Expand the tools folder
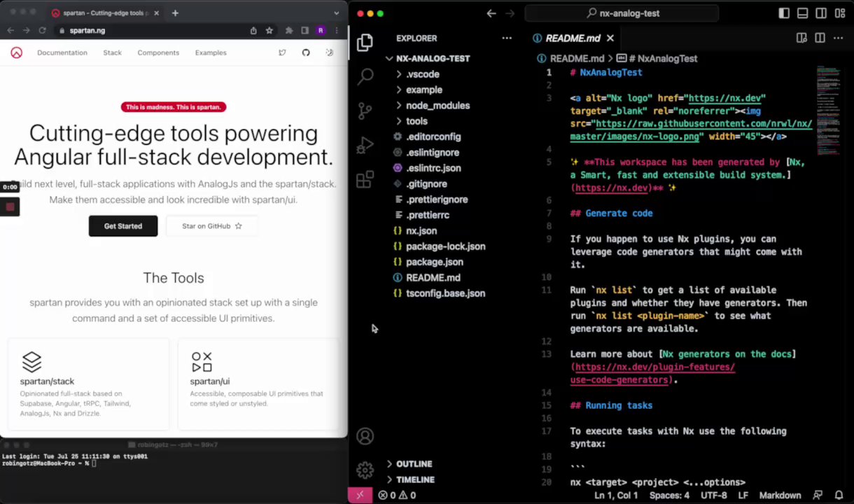The image size is (854, 504). tap(416, 121)
